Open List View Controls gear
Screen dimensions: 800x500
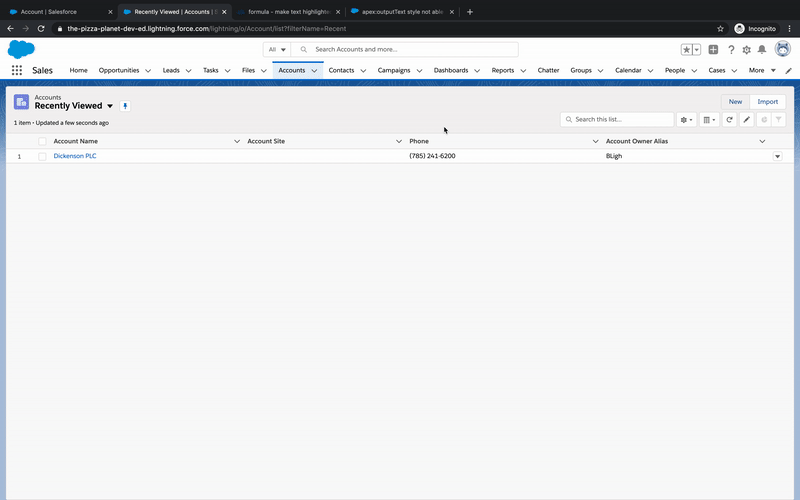click(x=686, y=119)
